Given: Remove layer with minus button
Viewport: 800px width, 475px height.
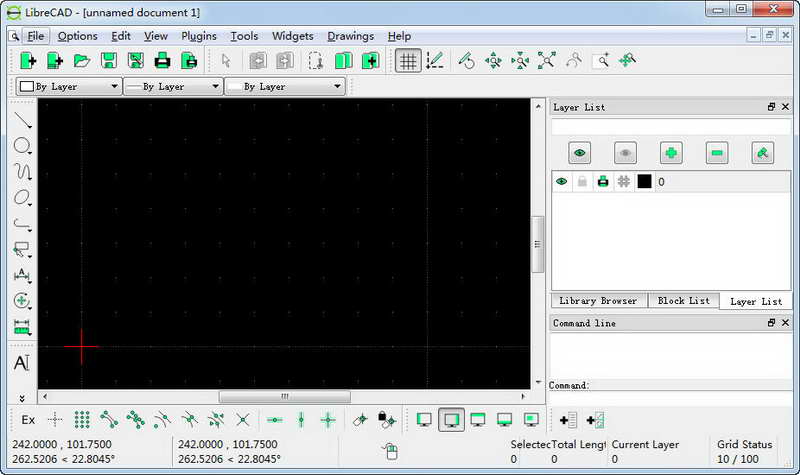Looking at the screenshot, I should point(717,153).
